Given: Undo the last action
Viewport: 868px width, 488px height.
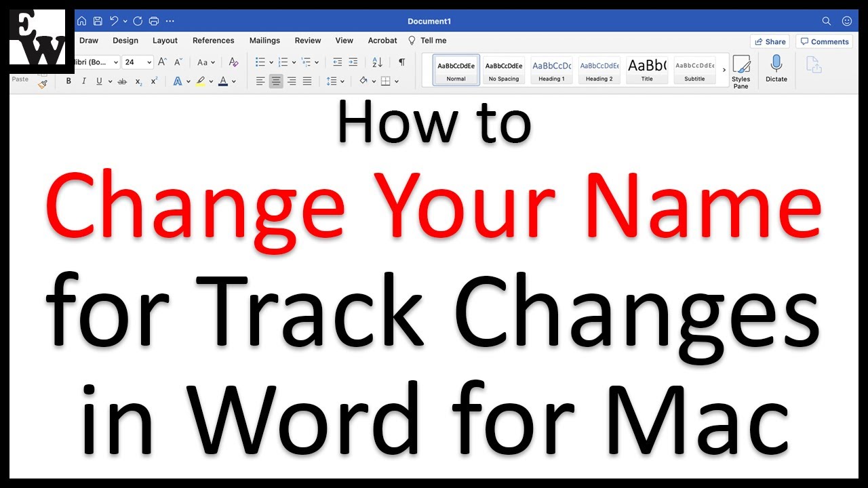Looking at the screenshot, I should [114, 21].
